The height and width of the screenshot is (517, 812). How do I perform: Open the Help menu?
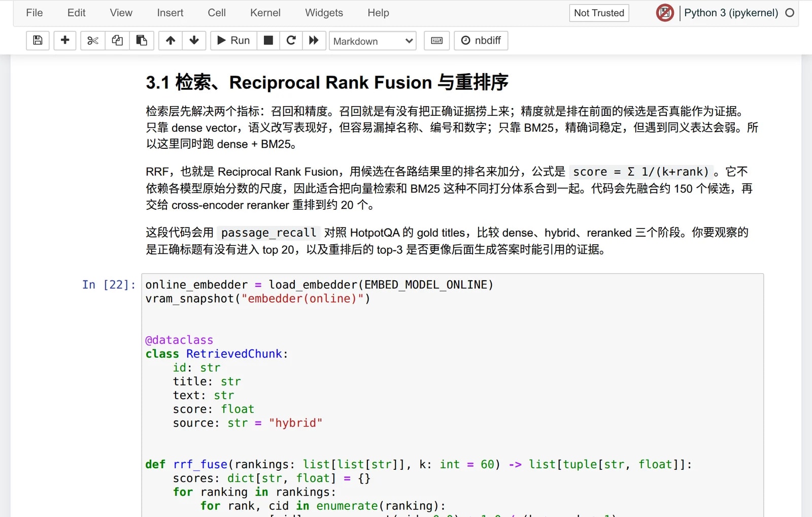[379, 13]
